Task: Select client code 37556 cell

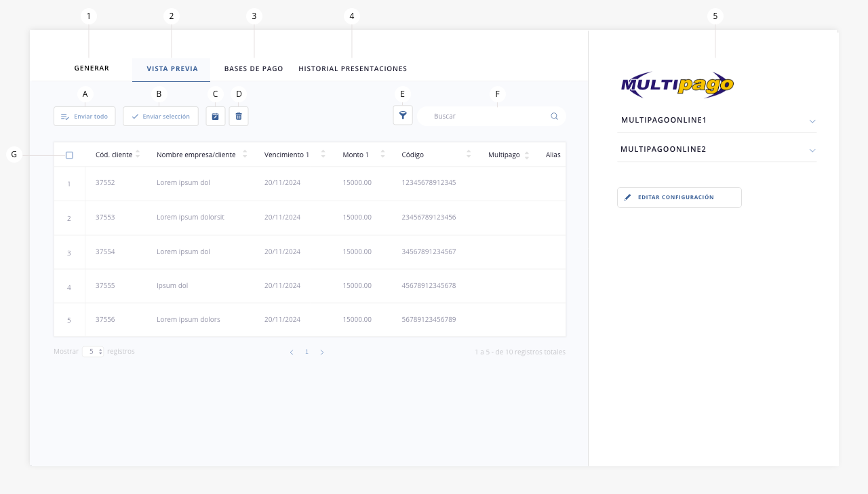Action: coord(105,320)
